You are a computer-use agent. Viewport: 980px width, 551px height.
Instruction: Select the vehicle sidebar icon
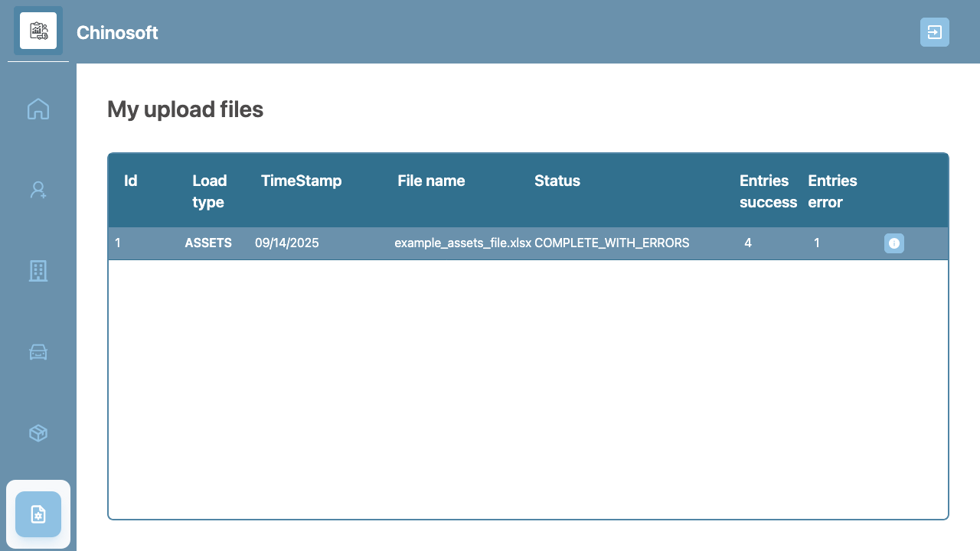point(38,353)
